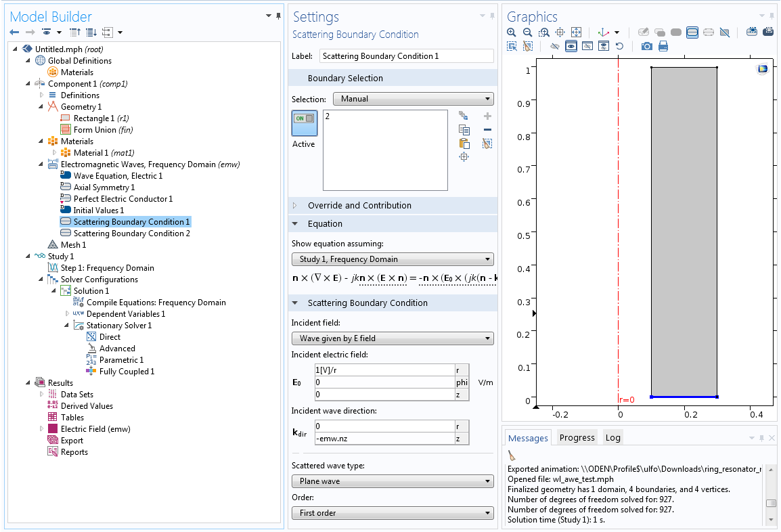This screenshot has height=532, width=781.
Task: Switch to the Progress tab
Action: point(577,437)
